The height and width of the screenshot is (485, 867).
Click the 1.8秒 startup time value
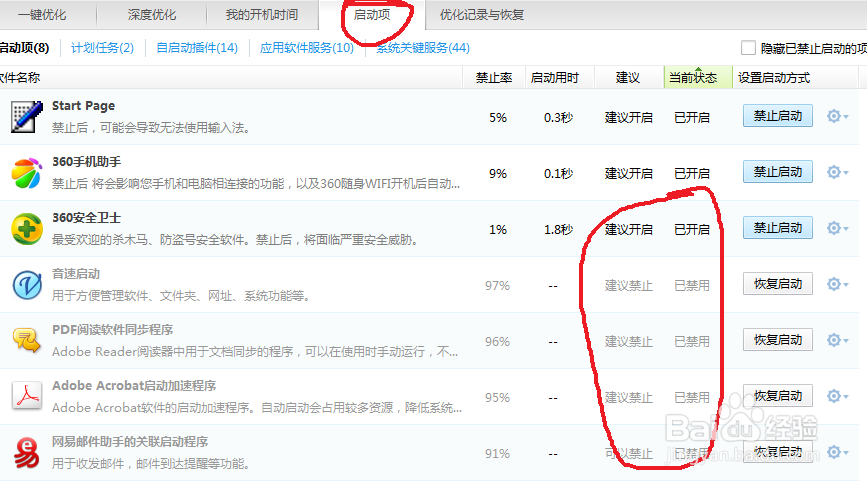[558, 230]
